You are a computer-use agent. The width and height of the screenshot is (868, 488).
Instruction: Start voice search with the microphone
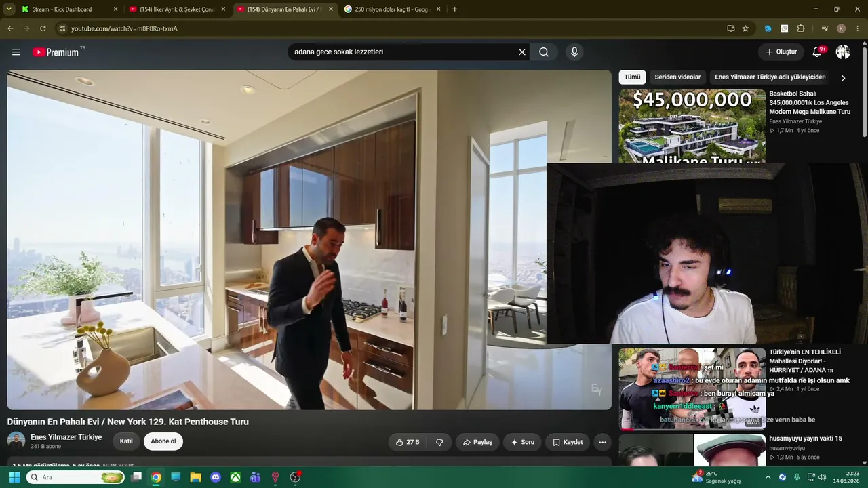pyautogui.click(x=574, y=52)
